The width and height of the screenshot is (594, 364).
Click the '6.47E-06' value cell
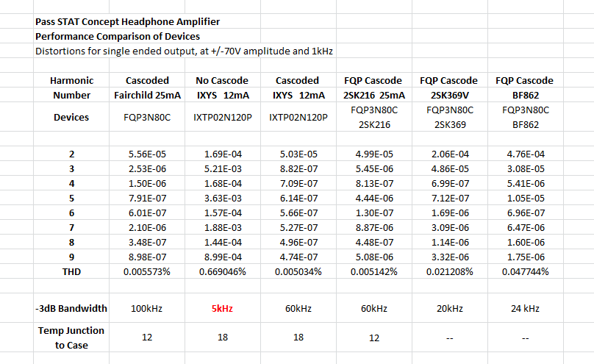pos(526,228)
